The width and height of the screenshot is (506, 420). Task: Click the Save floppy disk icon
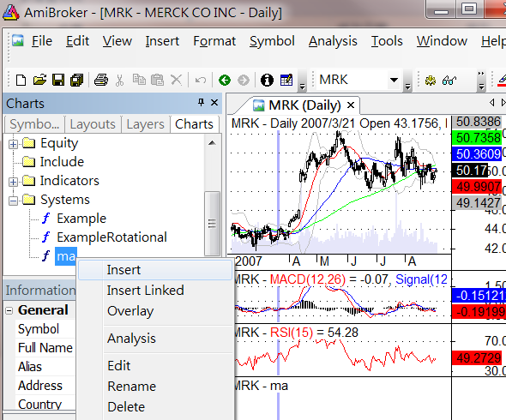pos(58,80)
